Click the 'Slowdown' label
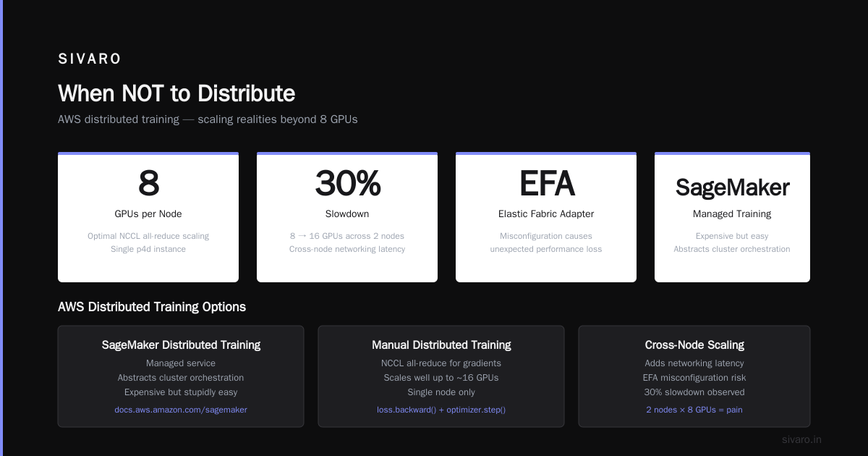Screen dimensions: 868x456 coord(347,214)
